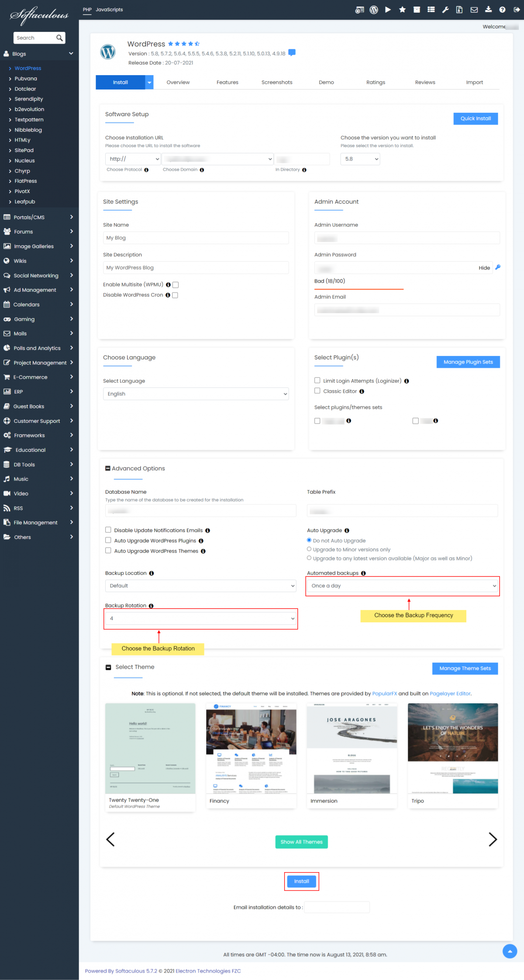Click the help question mark icon
Viewport: 524px width, 980px height.
502,10
